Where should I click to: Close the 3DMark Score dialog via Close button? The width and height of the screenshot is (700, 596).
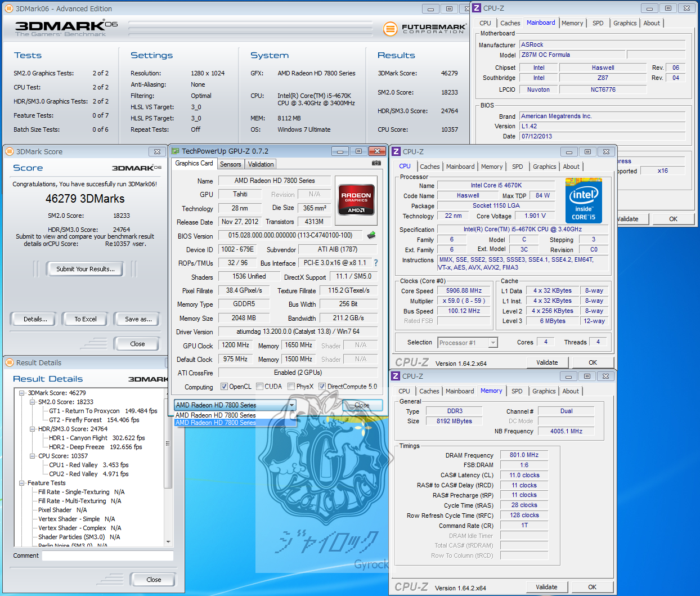point(137,344)
